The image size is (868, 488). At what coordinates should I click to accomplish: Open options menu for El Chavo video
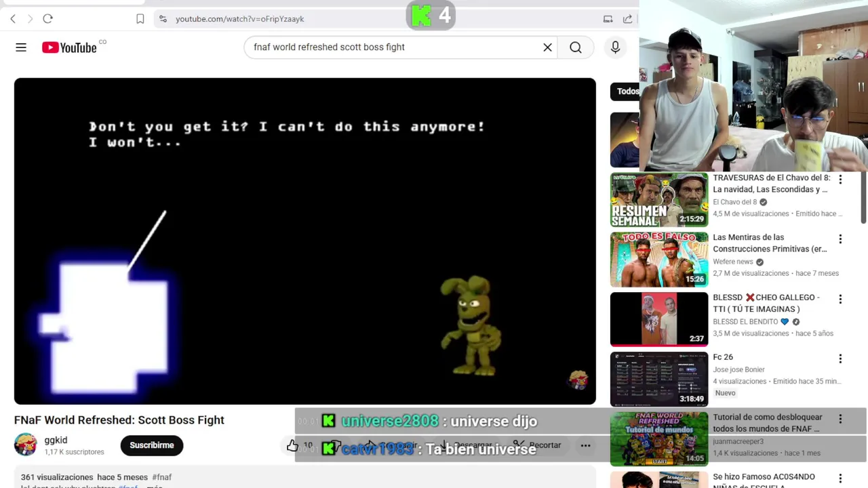point(840,180)
